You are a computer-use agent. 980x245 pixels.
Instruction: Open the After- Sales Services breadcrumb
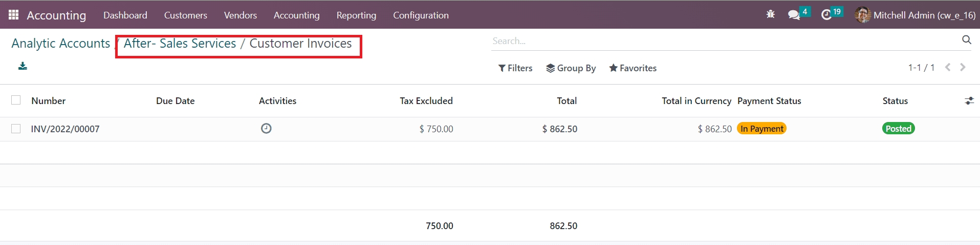pos(180,44)
